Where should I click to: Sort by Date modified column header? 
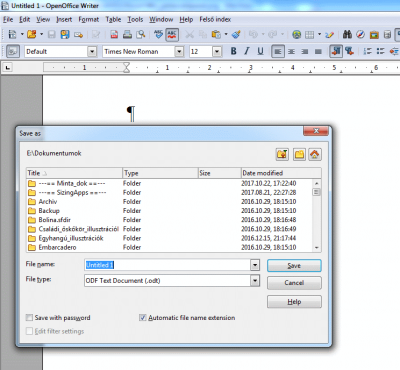coord(281,173)
